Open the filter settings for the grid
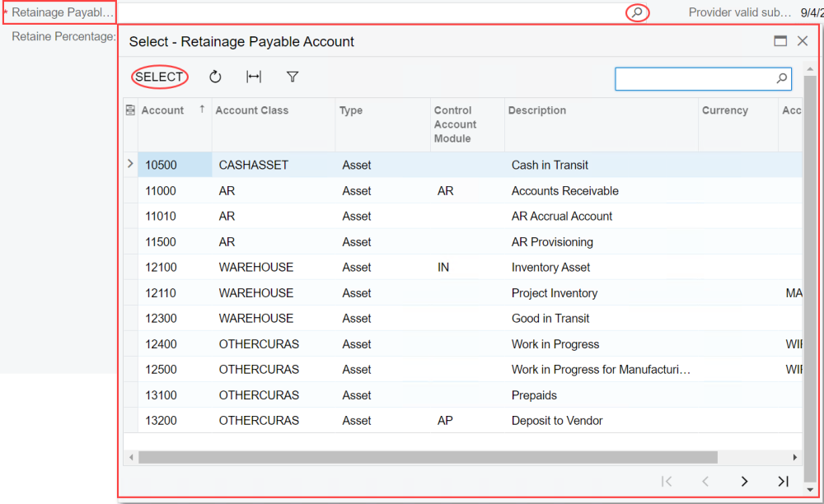The image size is (824, 504). click(x=292, y=76)
